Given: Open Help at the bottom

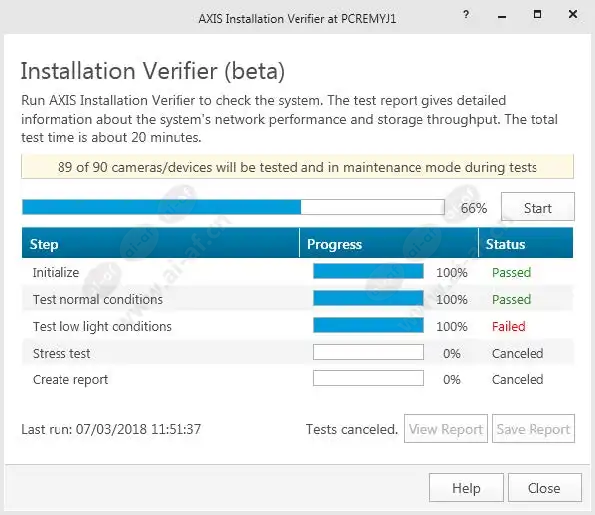Looking at the screenshot, I should click(466, 488).
